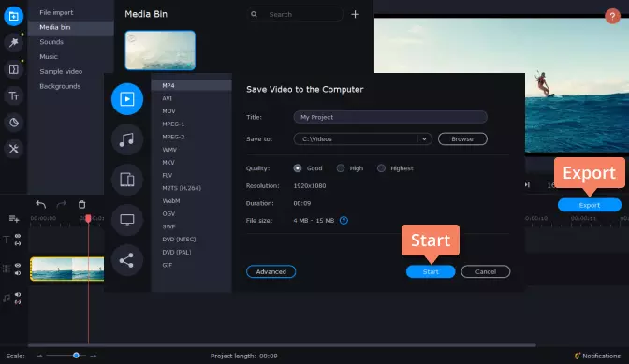Choose MP4 format in list
629x364 pixels.
click(x=192, y=85)
